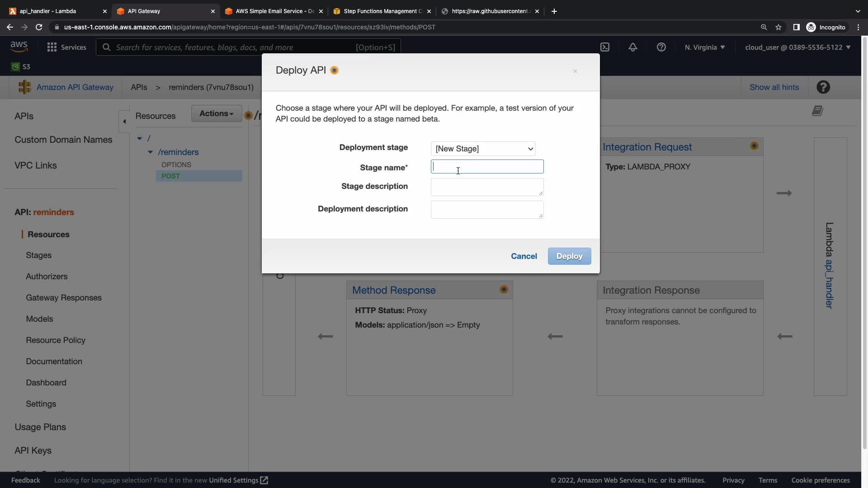Viewport: 868px width, 488px height.
Task: Click the hint dot beside Deploy API title
Action: click(x=334, y=70)
